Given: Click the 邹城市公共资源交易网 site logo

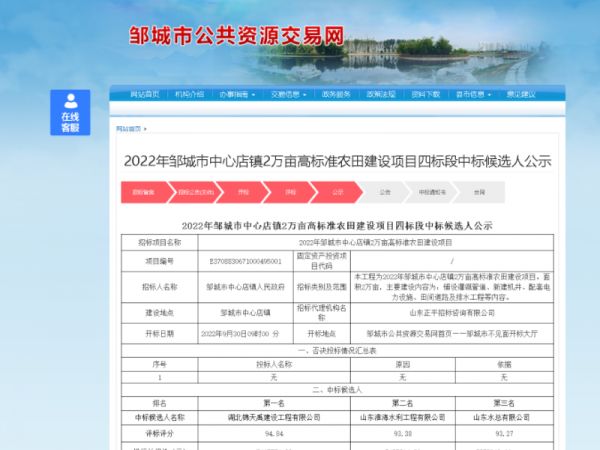Looking at the screenshot, I should coord(236,37).
